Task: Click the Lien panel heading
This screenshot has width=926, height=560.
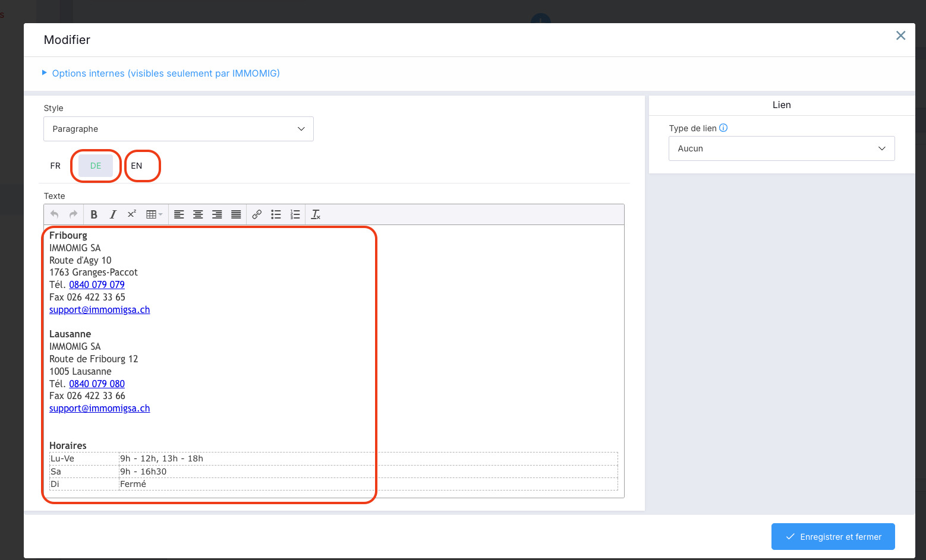Action: pyautogui.click(x=782, y=105)
